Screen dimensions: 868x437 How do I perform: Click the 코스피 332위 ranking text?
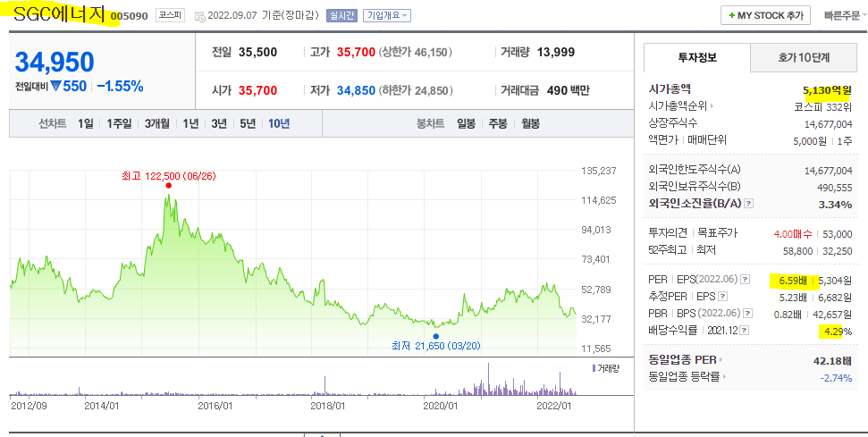click(x=822, y=106)
